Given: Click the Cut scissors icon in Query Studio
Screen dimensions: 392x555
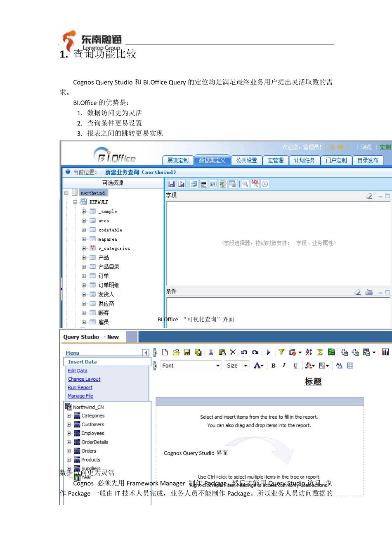Looking at the screenshot, I should point(211,352).
